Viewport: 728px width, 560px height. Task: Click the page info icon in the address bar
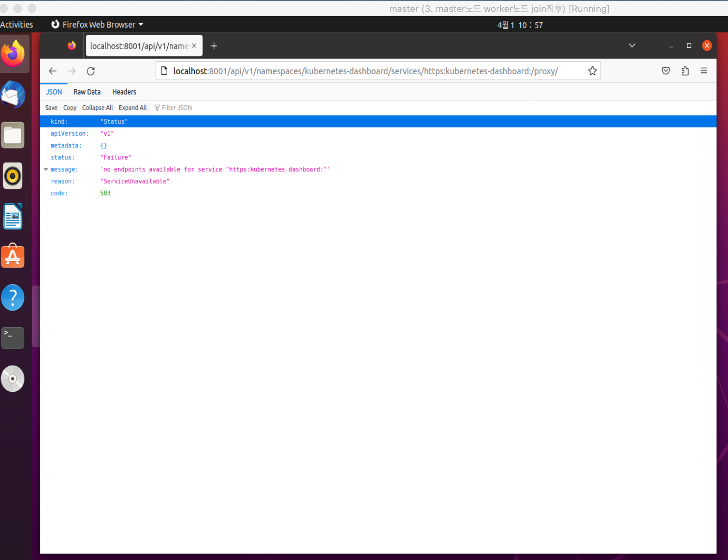point(164,71)
